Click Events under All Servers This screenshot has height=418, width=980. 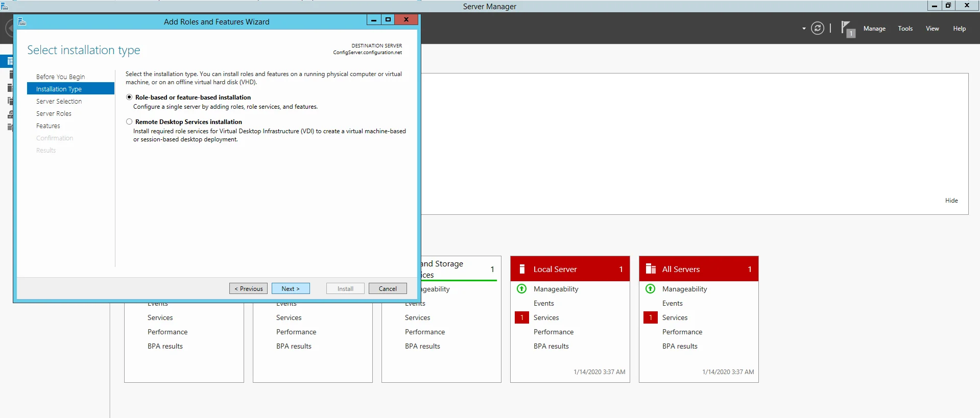(672, 303)
